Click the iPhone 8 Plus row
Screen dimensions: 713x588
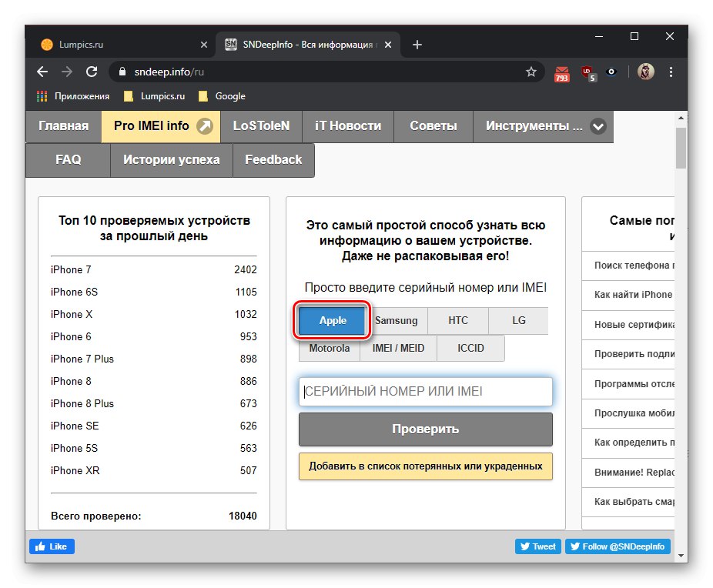point(154,403)
